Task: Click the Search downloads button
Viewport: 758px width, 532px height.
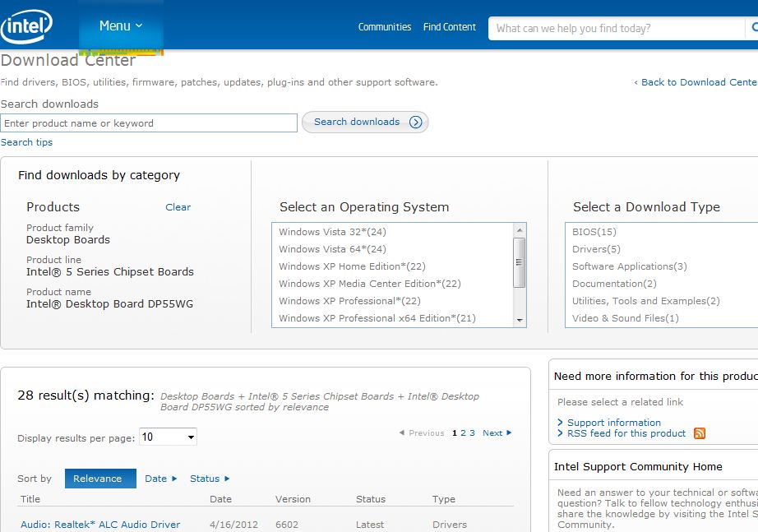Action: 365,122
